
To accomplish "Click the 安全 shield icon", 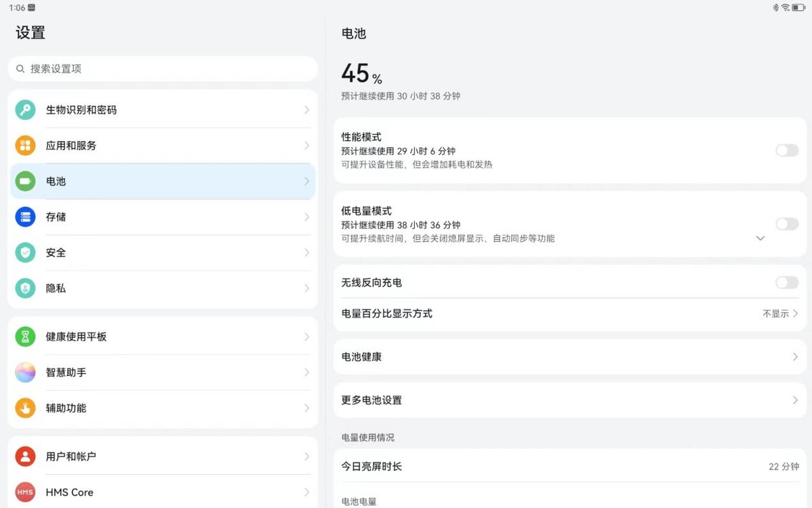I will click(25, 253).
